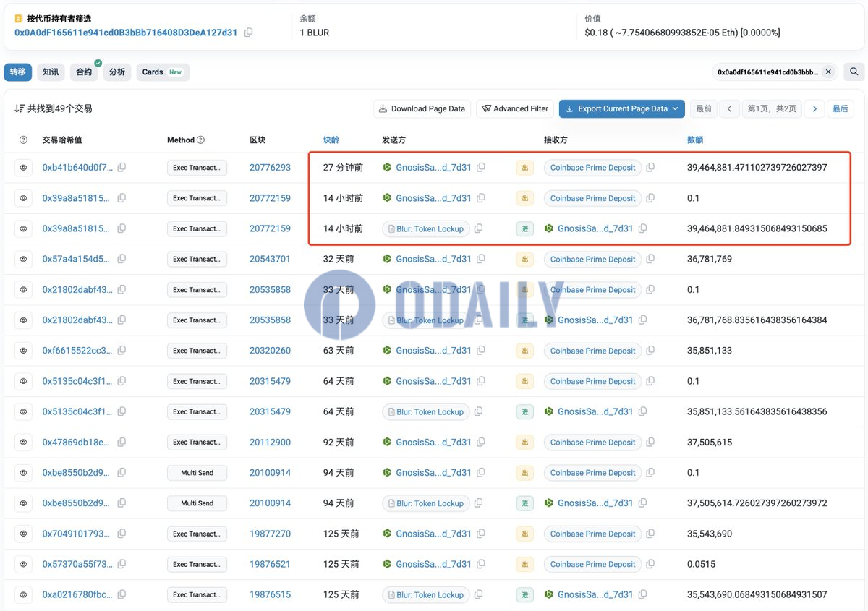Open block 20776293 link

tap(270, 168)
